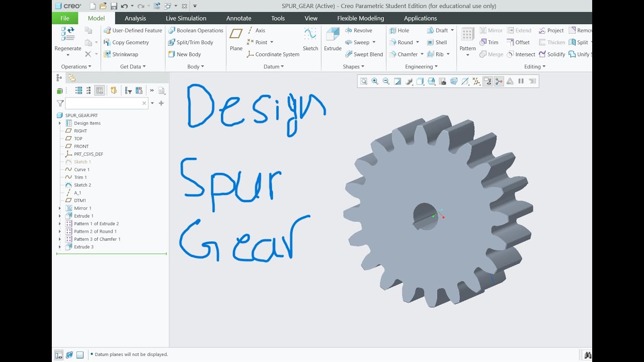
Task: Click the model tree search field
Action: click(106, 103)
